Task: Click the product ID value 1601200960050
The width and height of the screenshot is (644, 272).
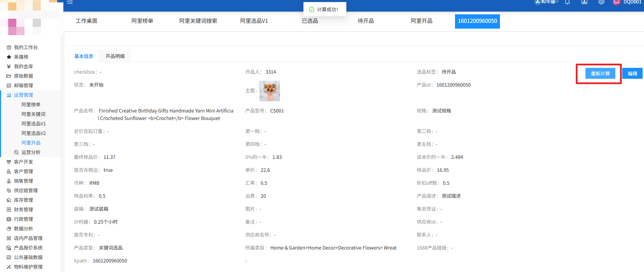Action: [x=454, y=85]
